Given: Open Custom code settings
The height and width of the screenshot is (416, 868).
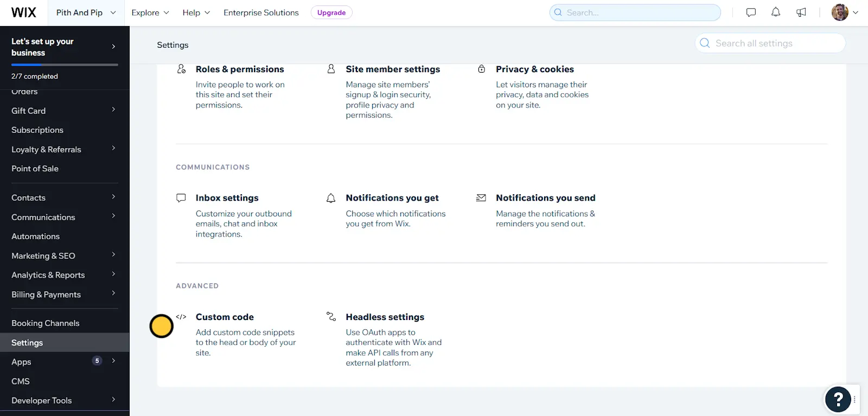Looking at the screenshot, I should 225,317.
